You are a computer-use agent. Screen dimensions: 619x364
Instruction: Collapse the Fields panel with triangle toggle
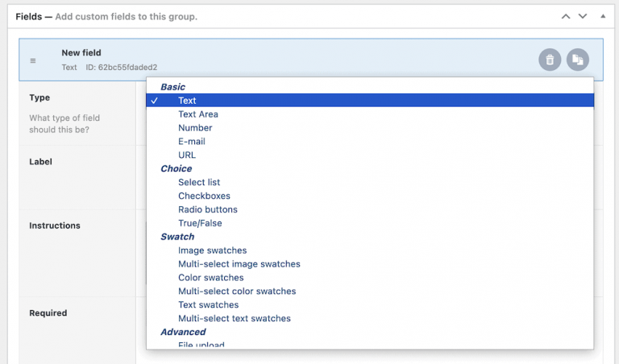(601, 16)
